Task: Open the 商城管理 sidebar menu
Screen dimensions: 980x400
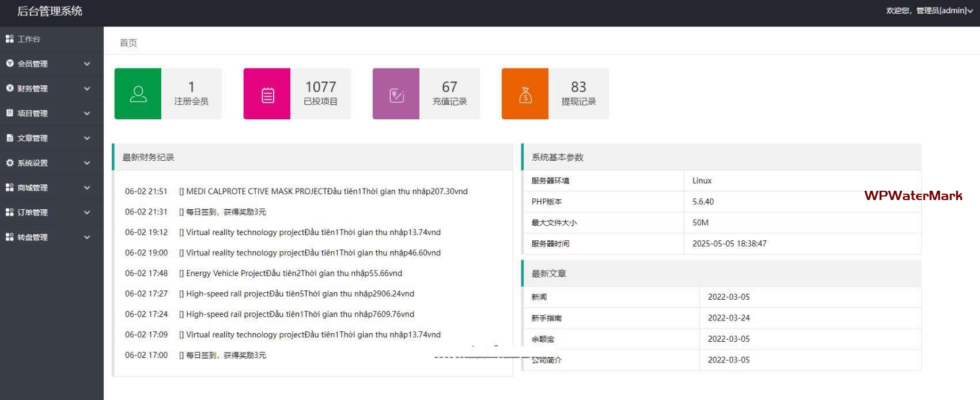Action: click(x=33, y=188)
